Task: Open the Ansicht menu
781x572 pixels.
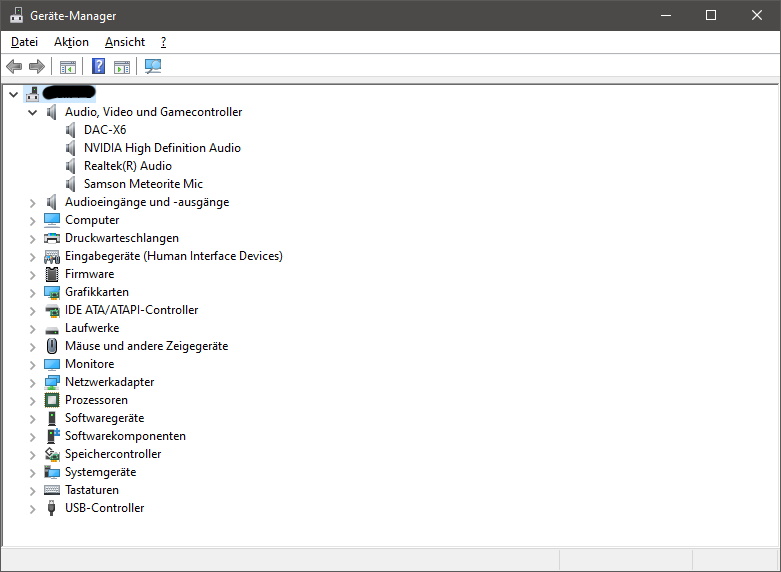Action: (125, 42)
